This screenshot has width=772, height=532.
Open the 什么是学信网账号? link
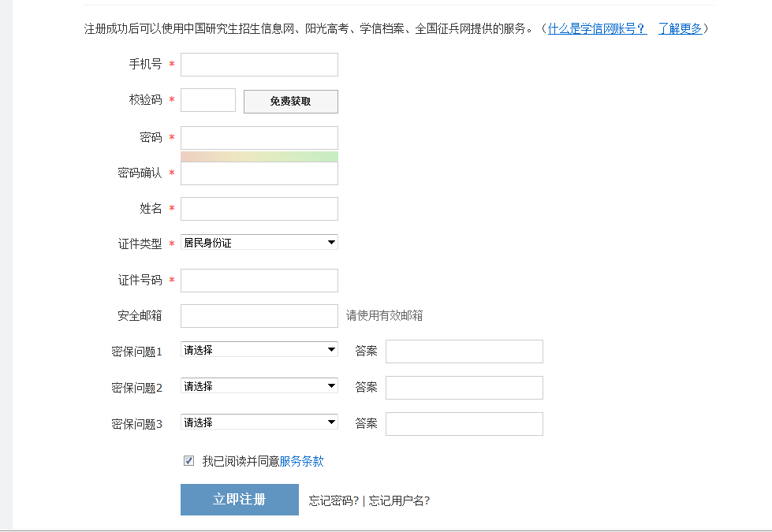[597, 28]
